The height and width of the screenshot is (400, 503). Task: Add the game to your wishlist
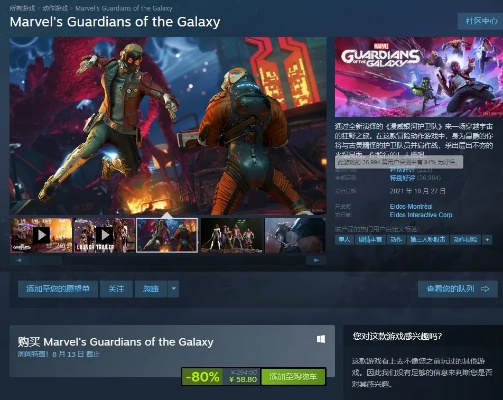pyautogui.click(x=58, y=289)
